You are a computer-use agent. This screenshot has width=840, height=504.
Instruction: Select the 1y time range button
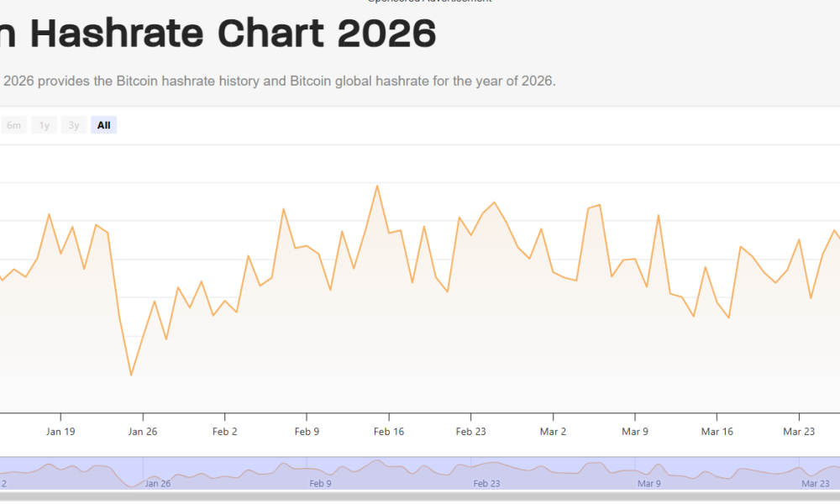[44, 124]
